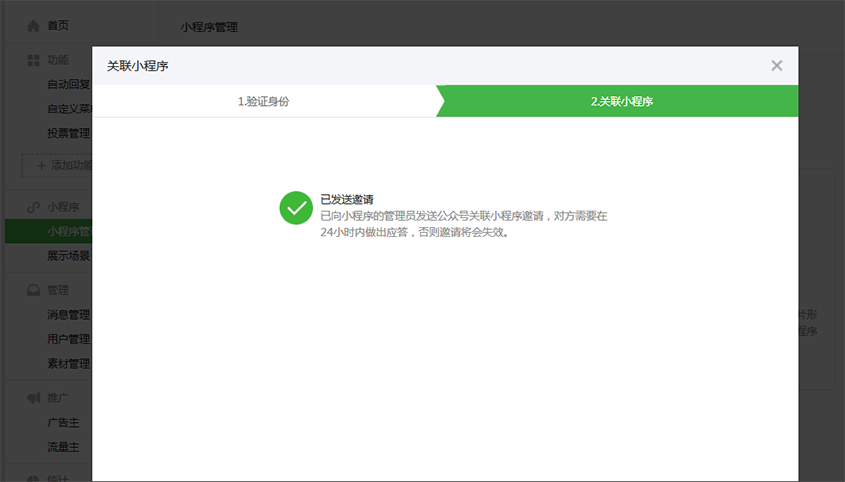Select step 1.验证身份 tab
845x482 pixels.
click(x=264, y=101)
